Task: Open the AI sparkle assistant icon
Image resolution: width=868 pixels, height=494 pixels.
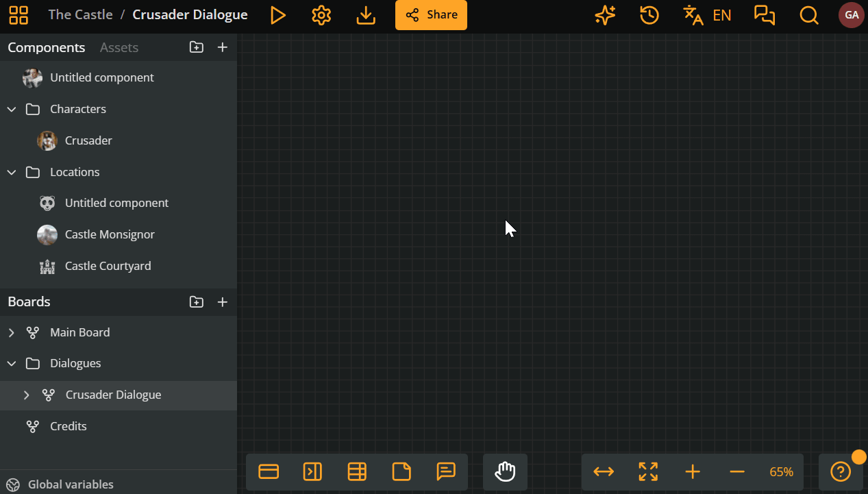Action: (x=605, y=15)
